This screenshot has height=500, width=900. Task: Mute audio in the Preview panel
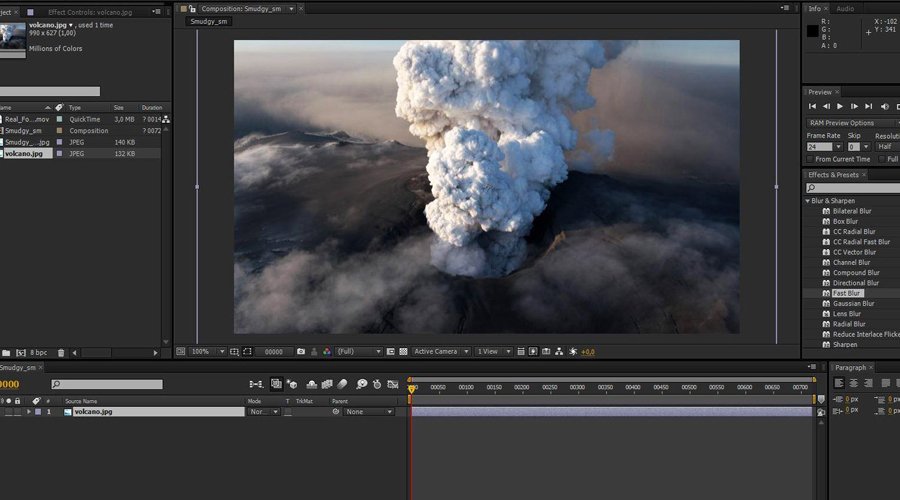(x=885, y=106)
